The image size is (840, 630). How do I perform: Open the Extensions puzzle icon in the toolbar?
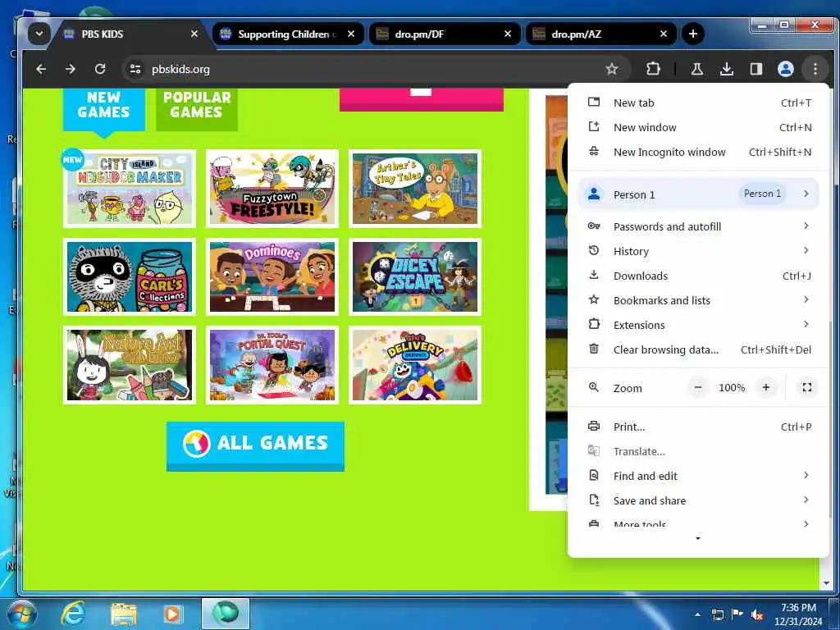653,69
